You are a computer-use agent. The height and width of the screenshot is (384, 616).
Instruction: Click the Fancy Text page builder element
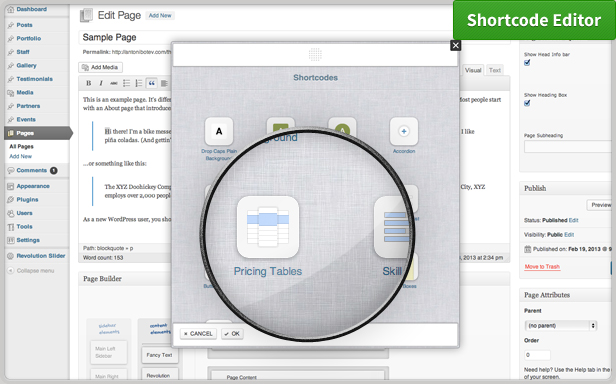[x=160, y=355]
